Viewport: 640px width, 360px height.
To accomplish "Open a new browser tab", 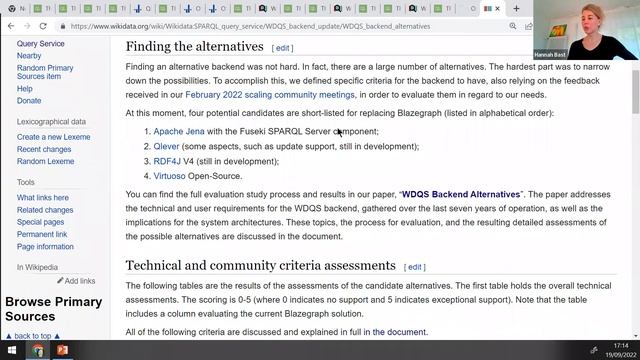I will pos(516,8).
